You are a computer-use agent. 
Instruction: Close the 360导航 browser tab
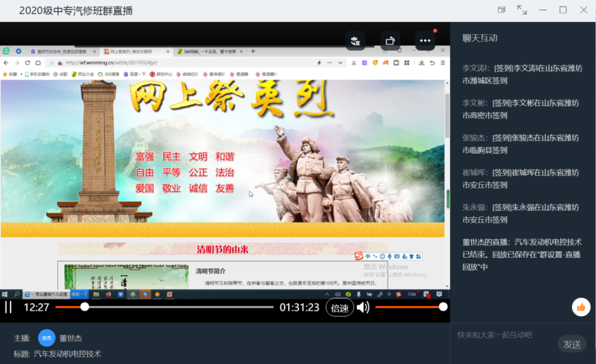tap(241, 52)
